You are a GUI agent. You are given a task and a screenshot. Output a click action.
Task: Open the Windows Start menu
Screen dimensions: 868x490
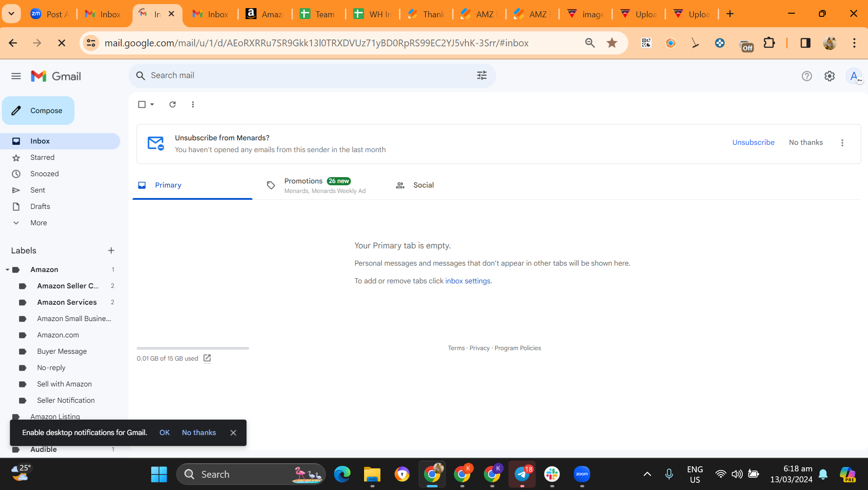click(159, 475)
